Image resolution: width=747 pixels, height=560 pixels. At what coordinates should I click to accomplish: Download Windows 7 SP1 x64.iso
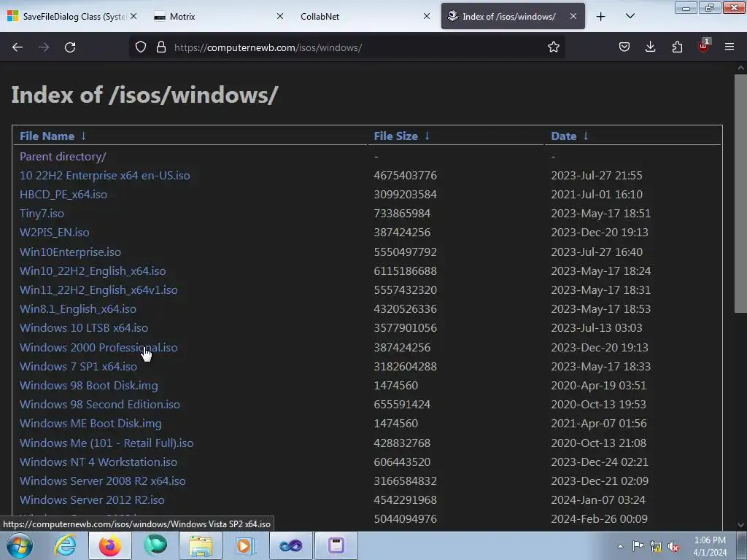[78, 367]
